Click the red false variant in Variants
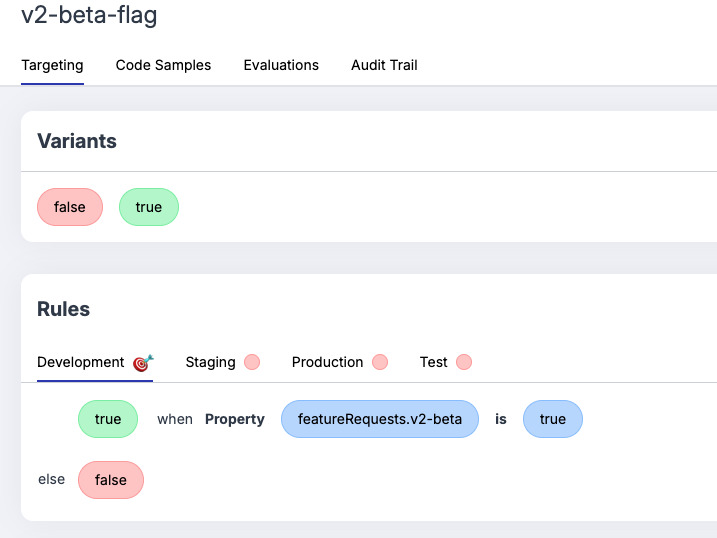This screenshot has height=538, width=717. click(70, 207)
